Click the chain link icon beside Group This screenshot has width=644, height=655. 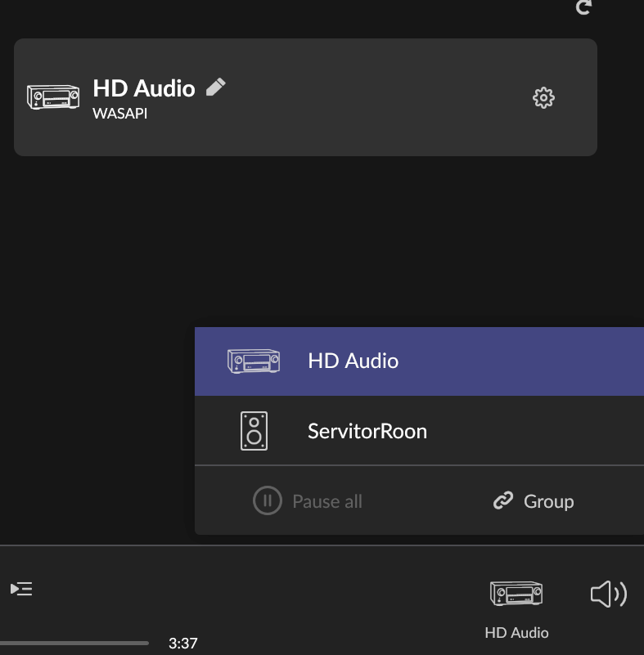pyautogui.click(x=503, y=500)
